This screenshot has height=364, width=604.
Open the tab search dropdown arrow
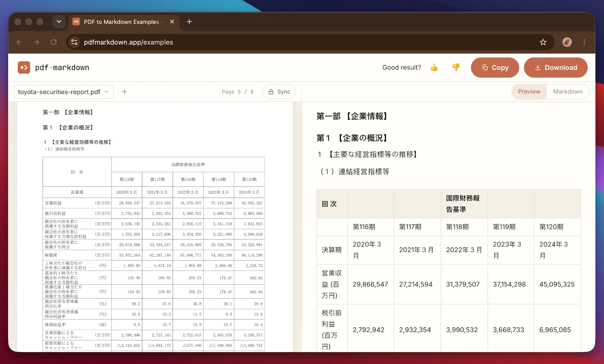[59, 22]
